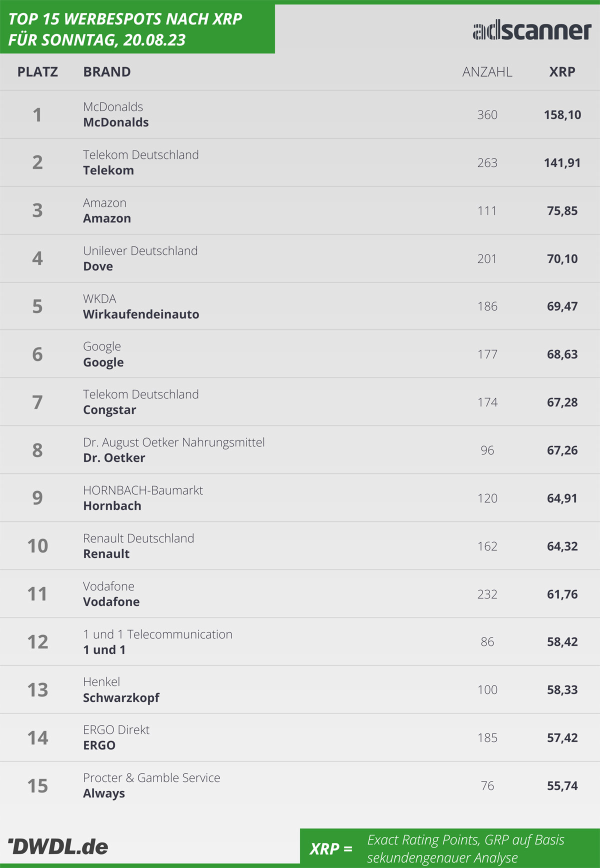Viewport: 600px width, 868px height.
Task: Click Wirkaufendeinauto brand name
Action: click(141, 314)
